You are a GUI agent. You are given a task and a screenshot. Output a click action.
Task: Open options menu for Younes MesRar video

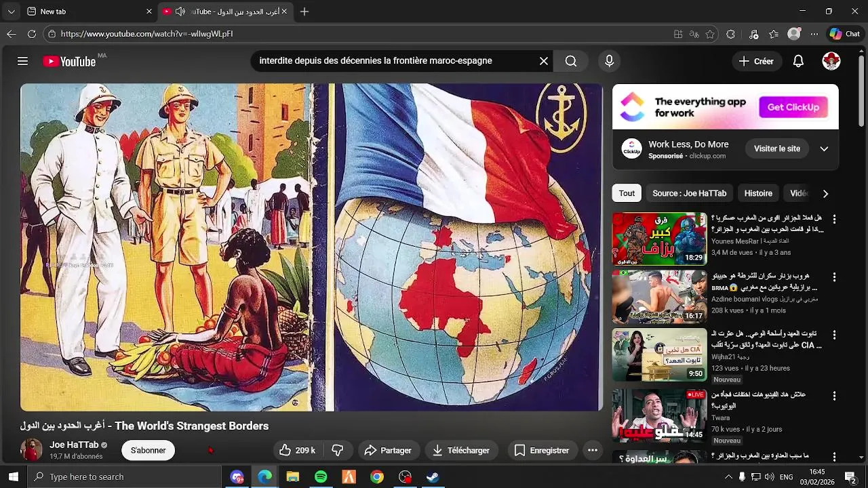[834, 219]
